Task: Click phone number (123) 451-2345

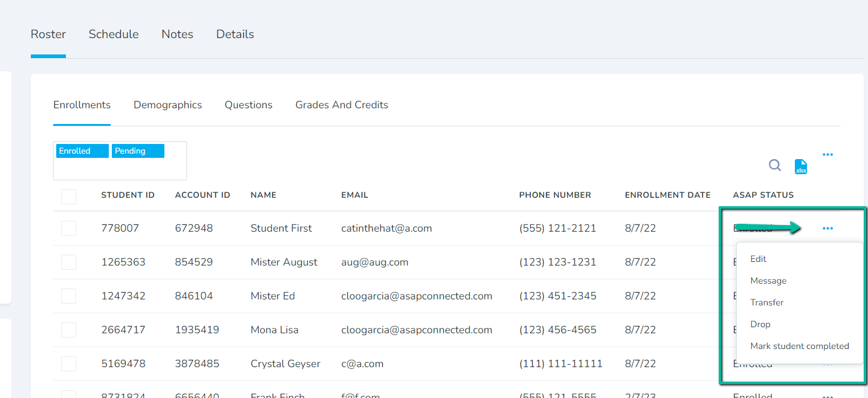Action: (x=558, y=296)
